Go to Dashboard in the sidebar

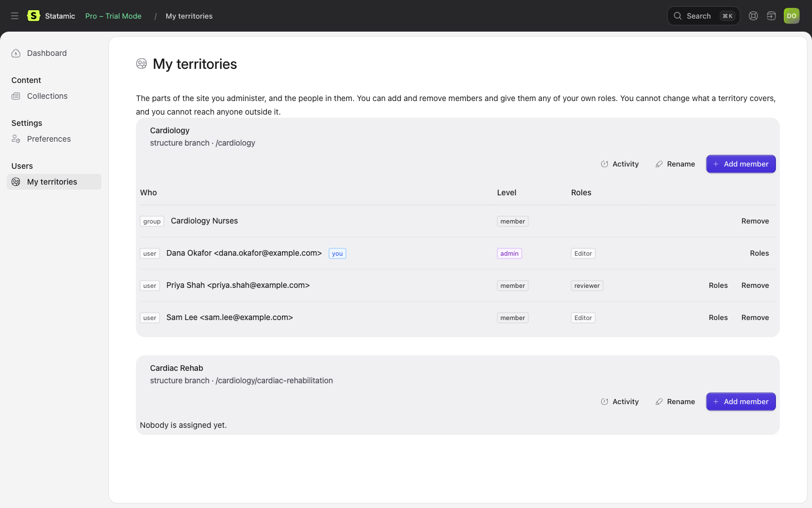click(54, 53)
